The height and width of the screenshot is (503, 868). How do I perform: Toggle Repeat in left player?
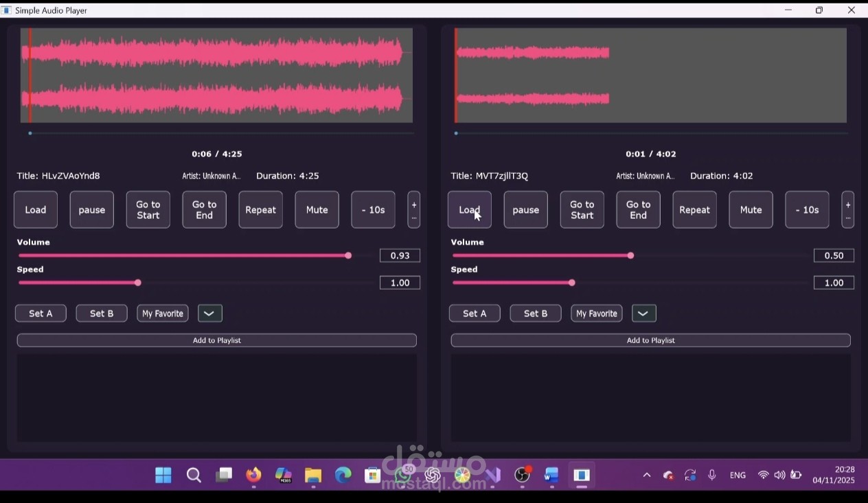click(261, 210)
